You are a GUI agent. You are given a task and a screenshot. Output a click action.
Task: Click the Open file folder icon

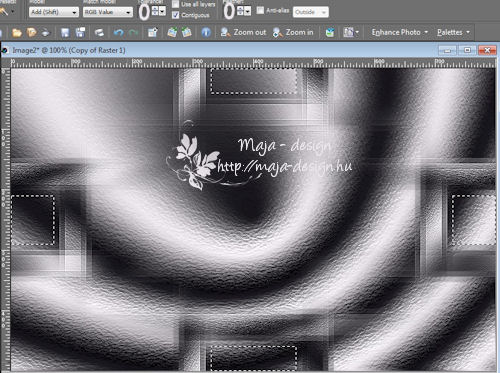pyautogui.click(x=17, y=32)
